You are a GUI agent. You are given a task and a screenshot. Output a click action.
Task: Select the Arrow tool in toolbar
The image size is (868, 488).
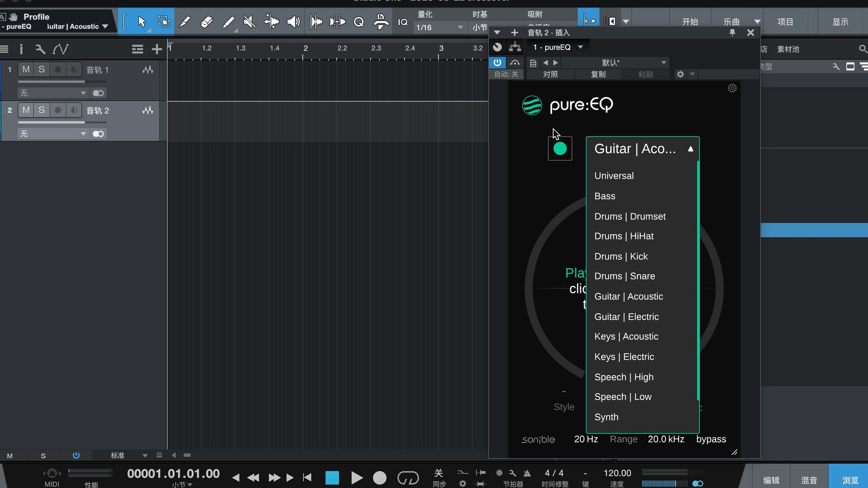coord(142,22)
